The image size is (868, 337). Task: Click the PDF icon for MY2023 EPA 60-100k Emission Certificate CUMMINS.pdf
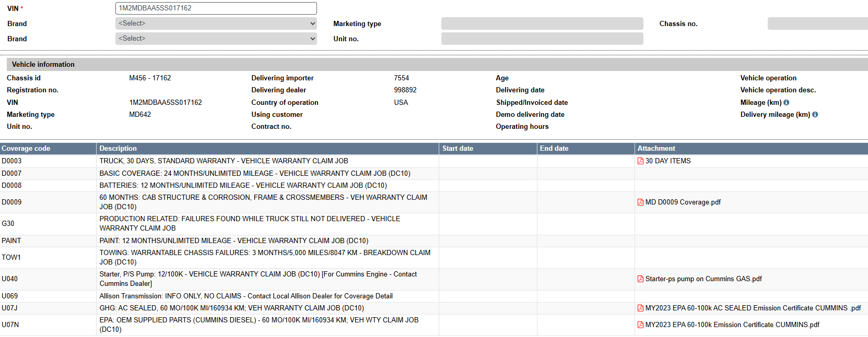pos(640,325)
